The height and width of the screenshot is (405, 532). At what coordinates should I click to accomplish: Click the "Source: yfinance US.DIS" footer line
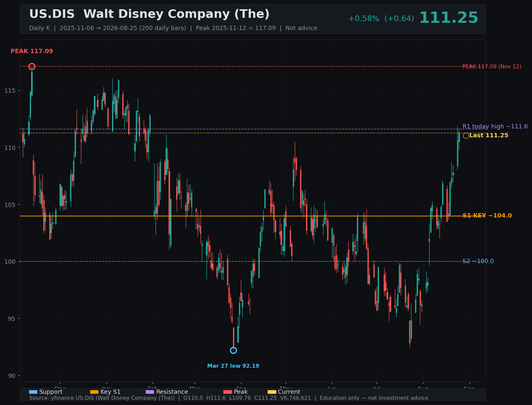pos(229,398)
